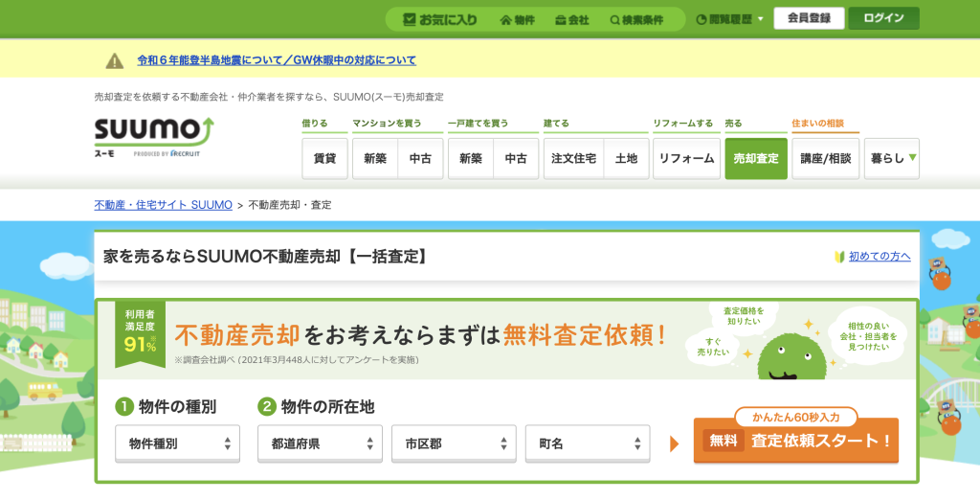Open the 町名 dropdown

(x=588, y=443)
